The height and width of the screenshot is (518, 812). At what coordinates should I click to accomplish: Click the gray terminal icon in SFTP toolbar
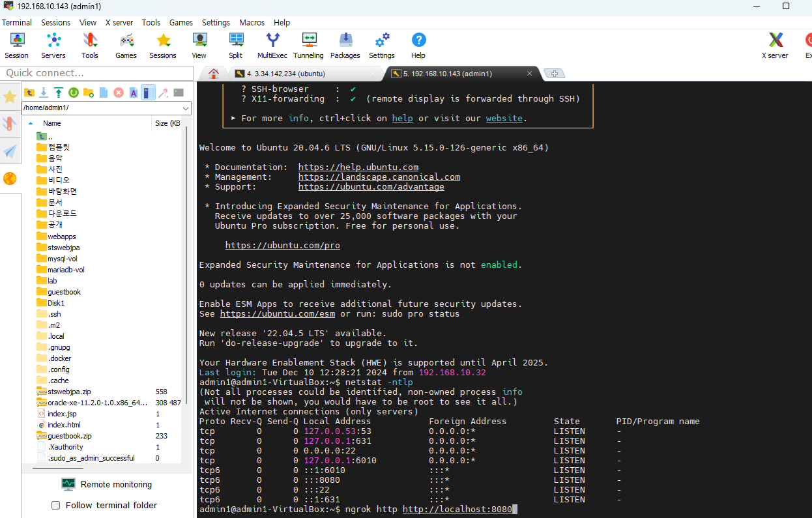coord(179,93)
